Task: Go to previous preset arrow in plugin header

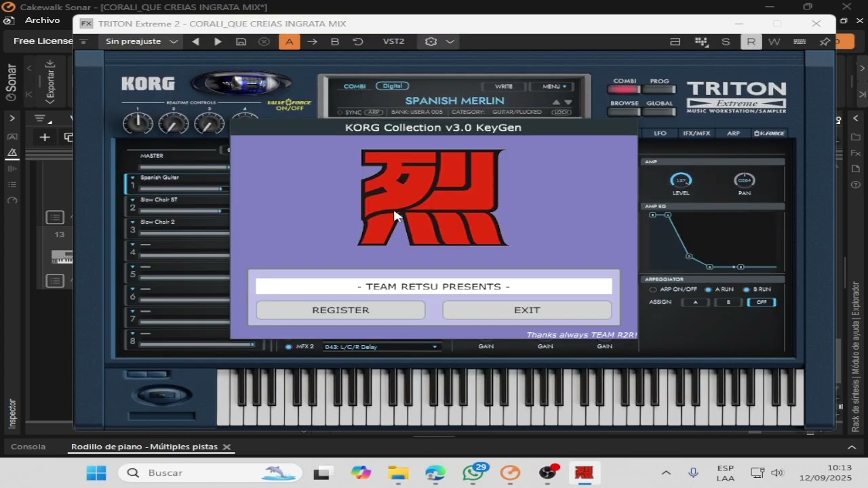Action: [x=195, y=41]
